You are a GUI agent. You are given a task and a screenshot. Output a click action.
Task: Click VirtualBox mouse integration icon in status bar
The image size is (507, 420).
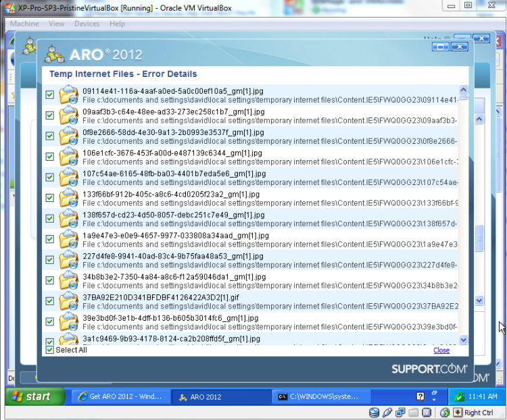tap(445, 413)
